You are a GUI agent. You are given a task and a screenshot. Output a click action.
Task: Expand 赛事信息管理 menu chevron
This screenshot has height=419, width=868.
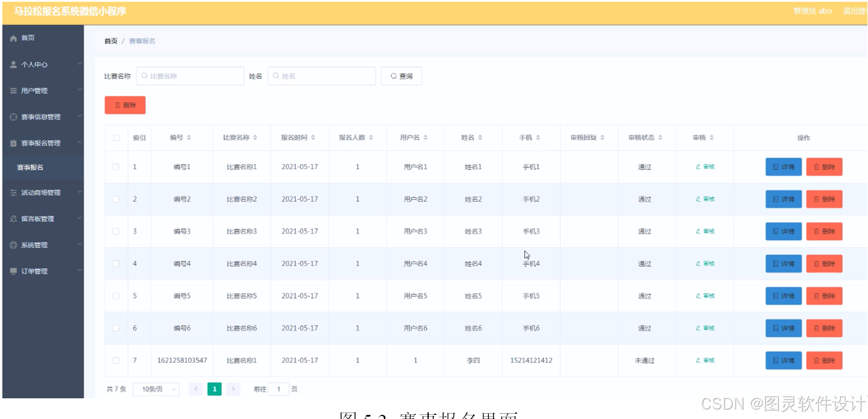79,116
